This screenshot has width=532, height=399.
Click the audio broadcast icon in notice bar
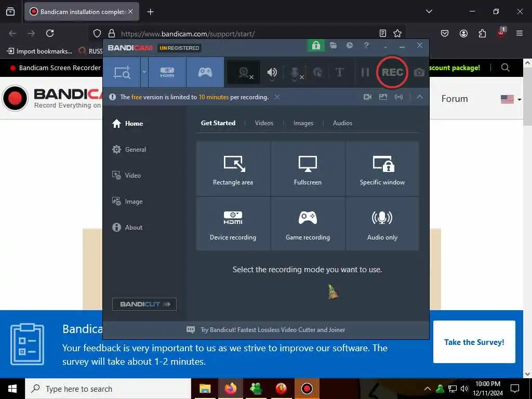click(x=398, y=97)
